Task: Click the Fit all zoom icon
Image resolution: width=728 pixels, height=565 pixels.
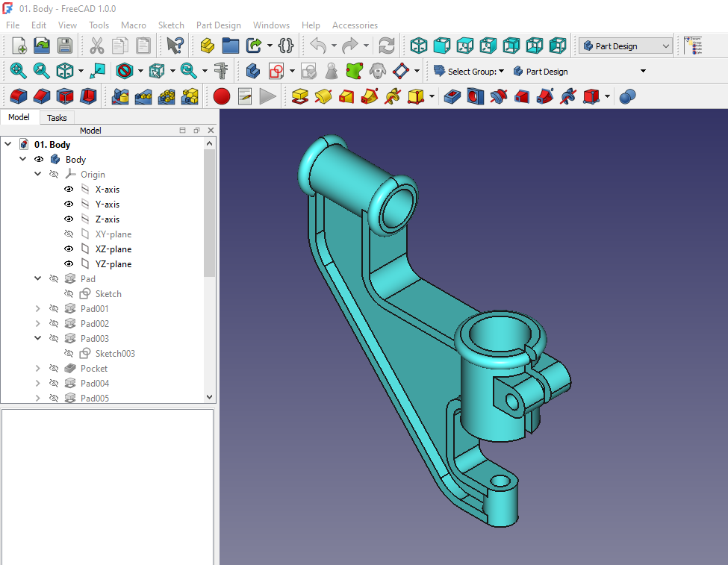Action: [18, 72]
